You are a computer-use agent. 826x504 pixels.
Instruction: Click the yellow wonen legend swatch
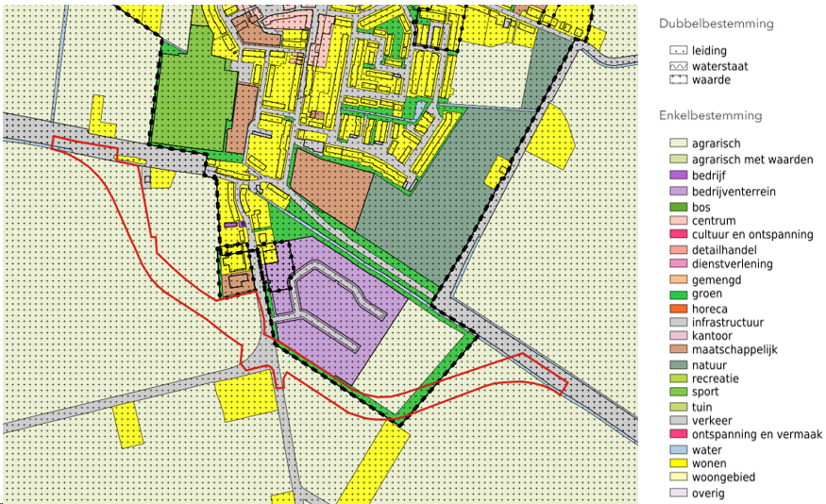click(679, 463)
